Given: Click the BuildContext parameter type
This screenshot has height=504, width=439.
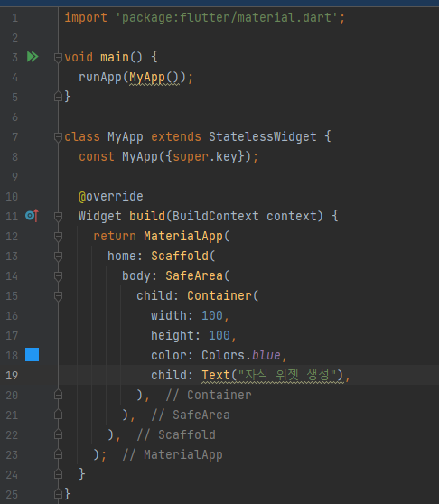Looking at the screenshot, I should 216,216.
